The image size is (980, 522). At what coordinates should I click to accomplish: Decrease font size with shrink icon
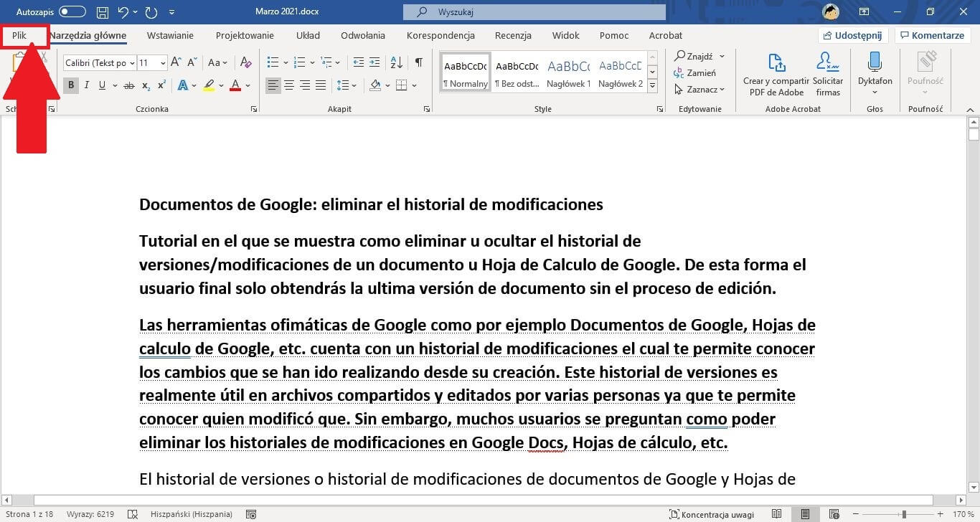192,63
